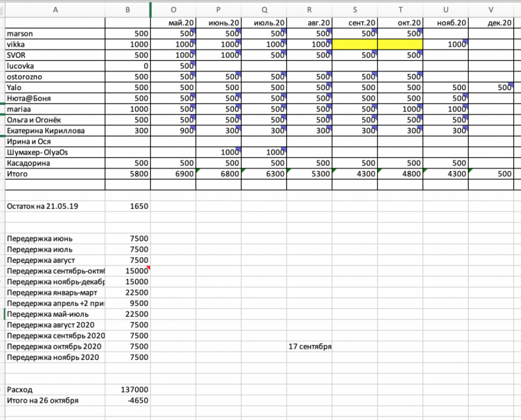Select the 22500 value for Передержка май-июль
Viewport: 521px width, 420px height.
tap(128, 314)
